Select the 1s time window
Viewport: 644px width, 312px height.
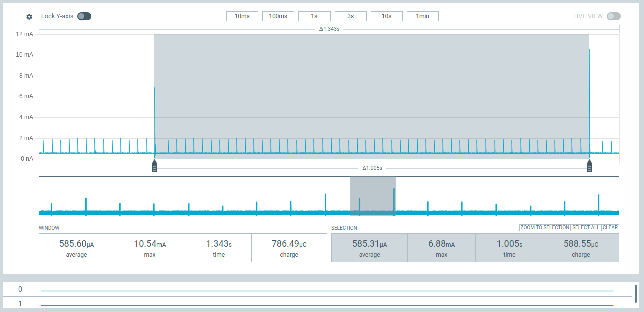point(314,16)
